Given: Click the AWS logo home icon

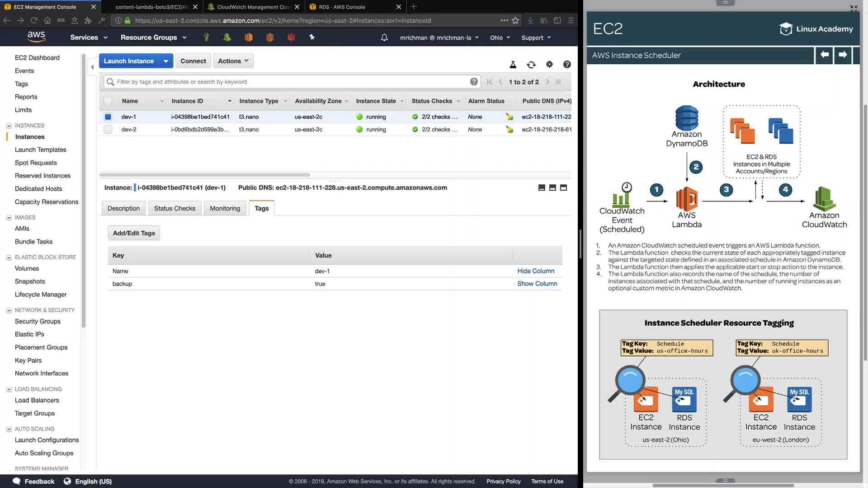Looking at the screenshot, I should (36, 37).
